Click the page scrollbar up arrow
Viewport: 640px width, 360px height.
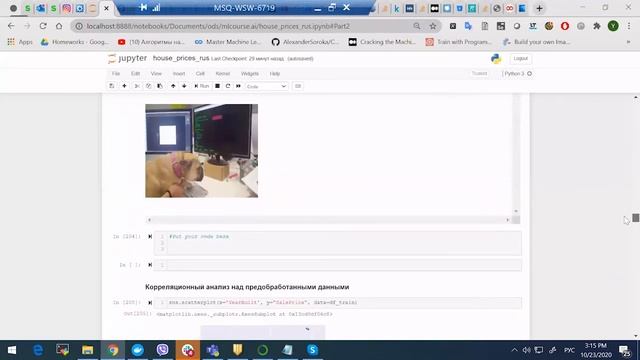coord(636,98)
